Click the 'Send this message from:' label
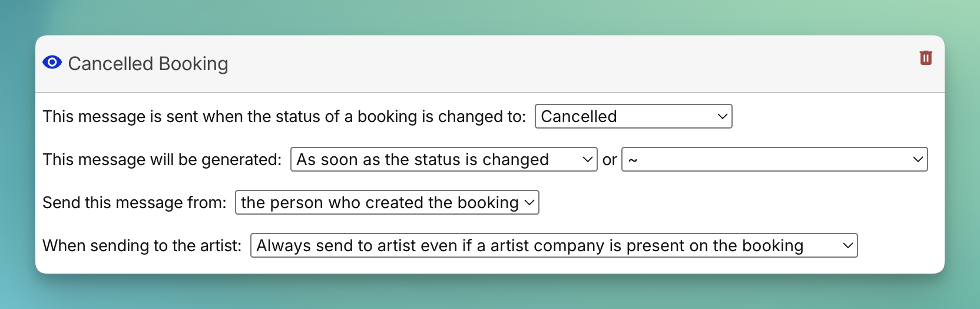Viewport: 980px width, 309px height. (134, 202)
